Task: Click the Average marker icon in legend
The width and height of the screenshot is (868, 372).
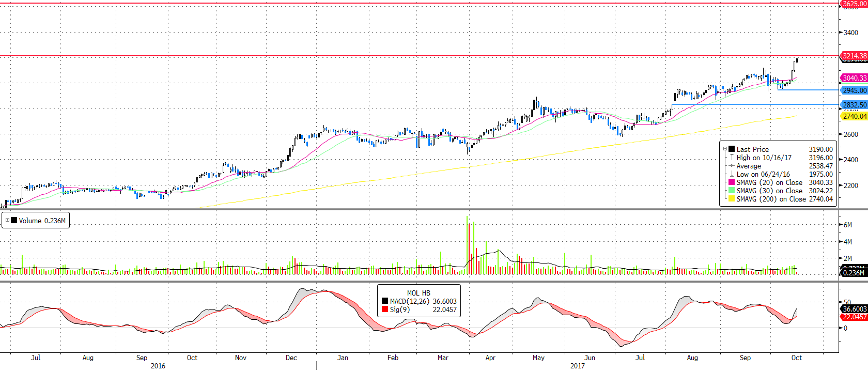Action: click(x=732, y=166)
